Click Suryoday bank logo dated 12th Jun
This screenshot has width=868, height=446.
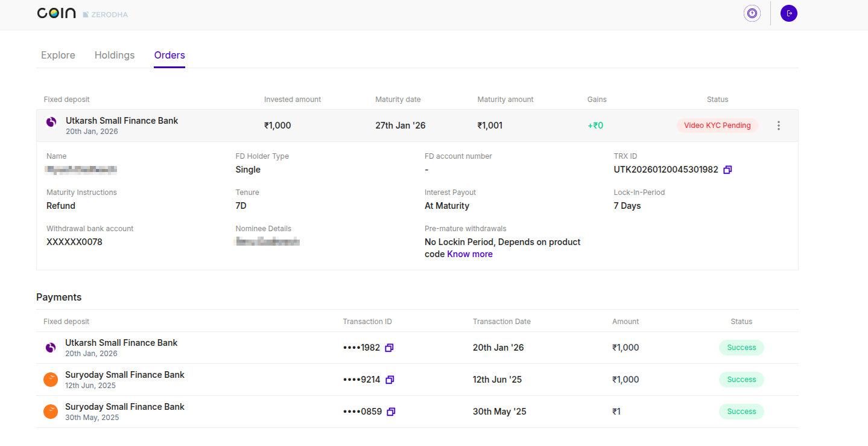tap(51, 380)
